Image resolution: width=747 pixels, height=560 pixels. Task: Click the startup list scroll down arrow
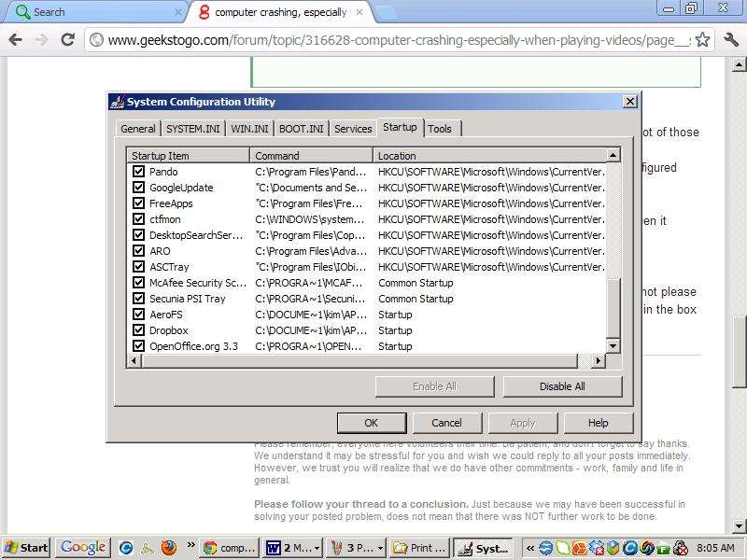[x=613, y=346]
